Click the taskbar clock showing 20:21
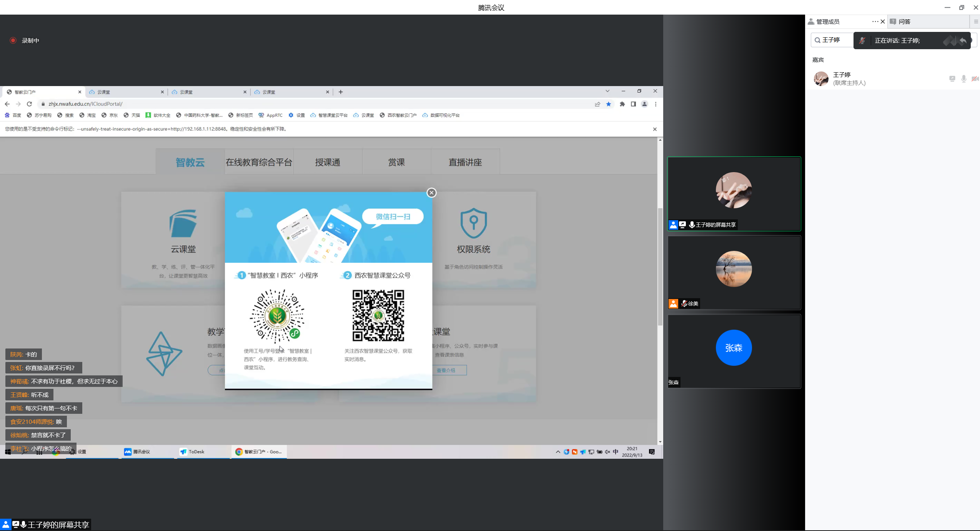The image size is (980, 531). (x=632, y=451)
